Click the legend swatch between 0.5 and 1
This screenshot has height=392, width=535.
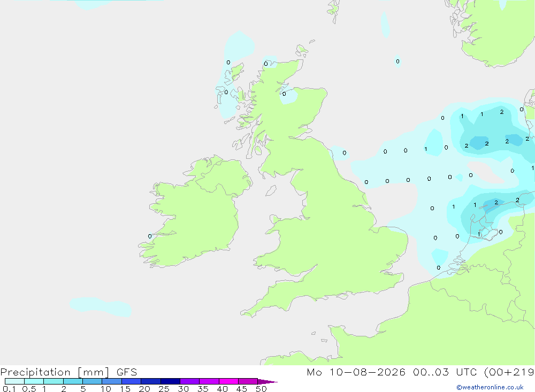point(34,381)
